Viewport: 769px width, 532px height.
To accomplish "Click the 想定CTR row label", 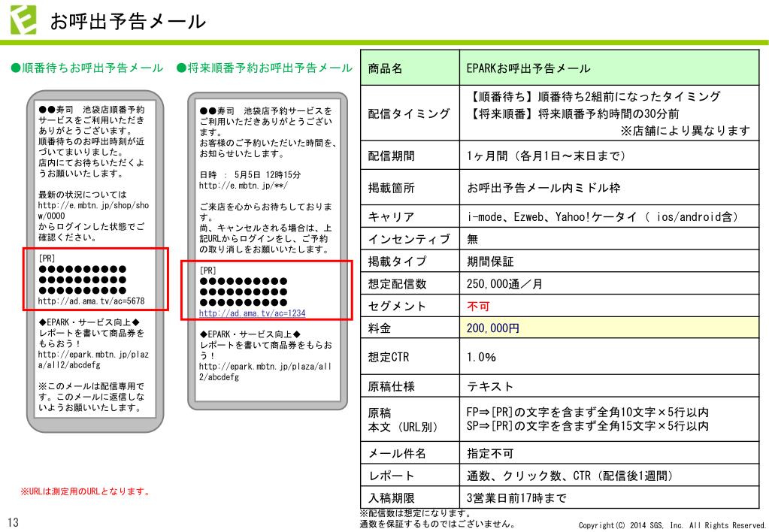I will (x=389, y=357).
